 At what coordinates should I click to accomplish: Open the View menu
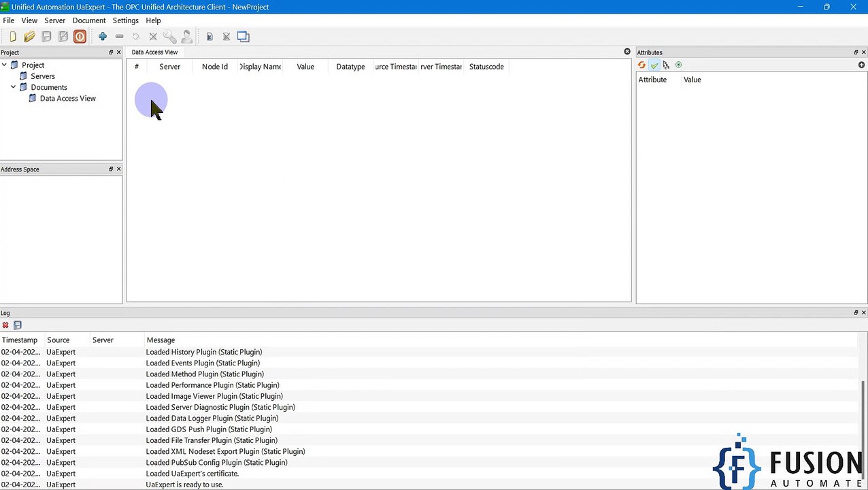coord(29,20)
